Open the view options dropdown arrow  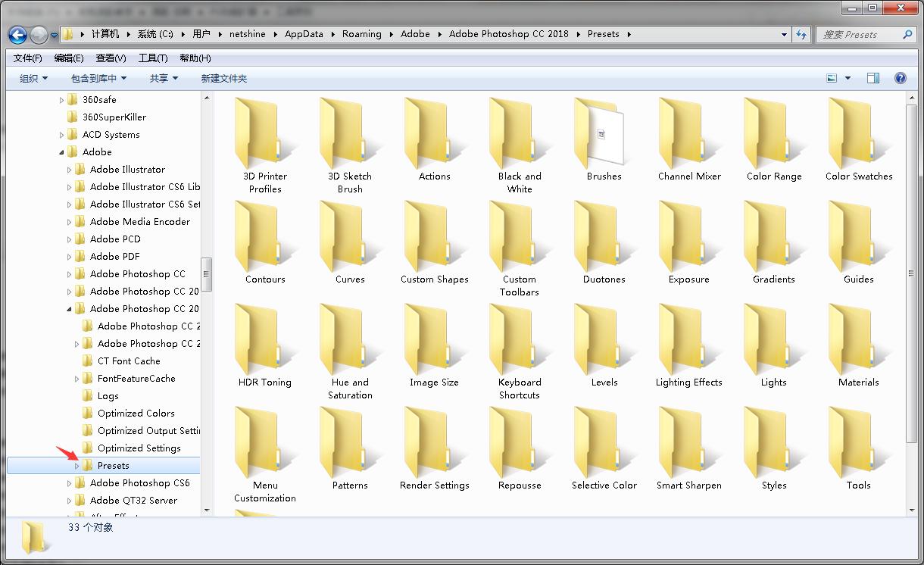click(x=848, y=78)
